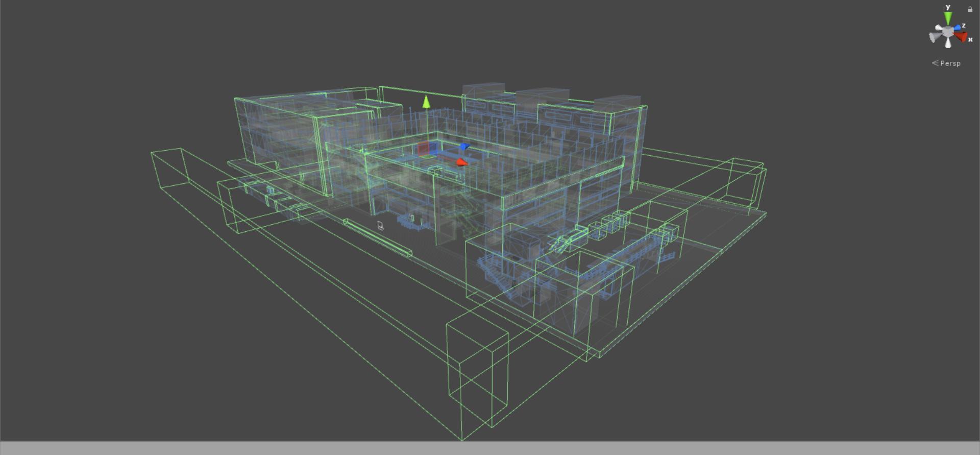Viewport: 980px width, 455px height.
Task: Toggle the scene view rotation lock icon
Action: 970,9
